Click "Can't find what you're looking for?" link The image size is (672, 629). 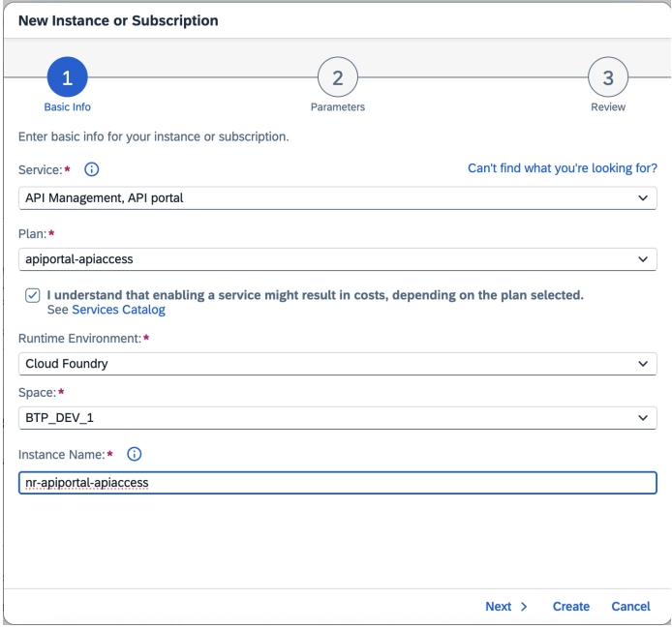562,168
